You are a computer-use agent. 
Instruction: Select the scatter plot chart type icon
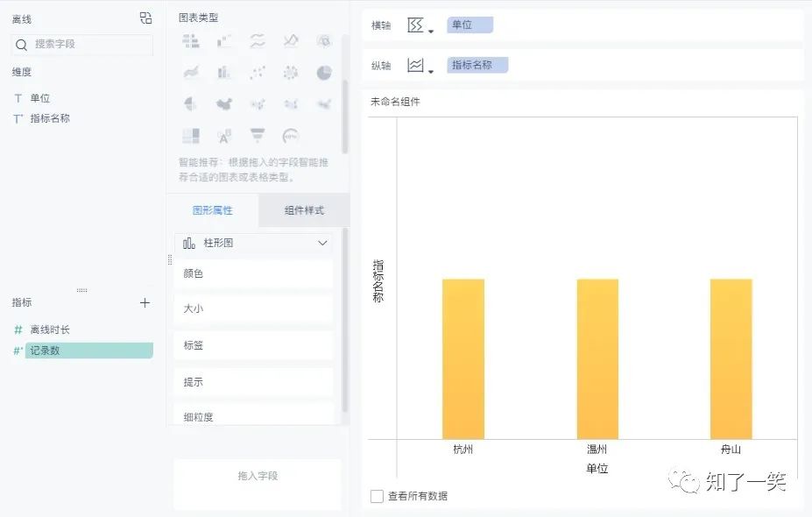[x=258, y=72]
